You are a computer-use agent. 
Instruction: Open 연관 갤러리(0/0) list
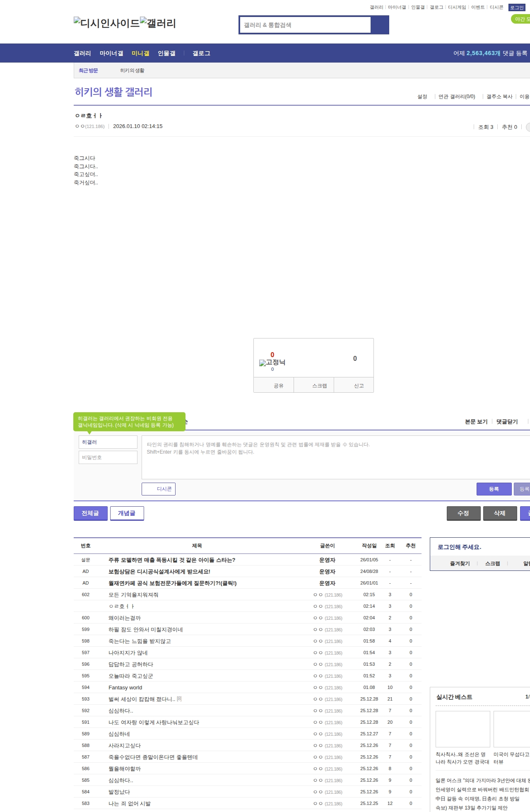[x=457, y=97]
